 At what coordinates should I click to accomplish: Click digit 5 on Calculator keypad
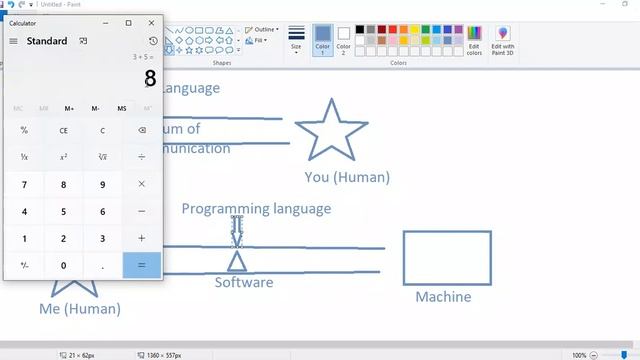[63, 211]
